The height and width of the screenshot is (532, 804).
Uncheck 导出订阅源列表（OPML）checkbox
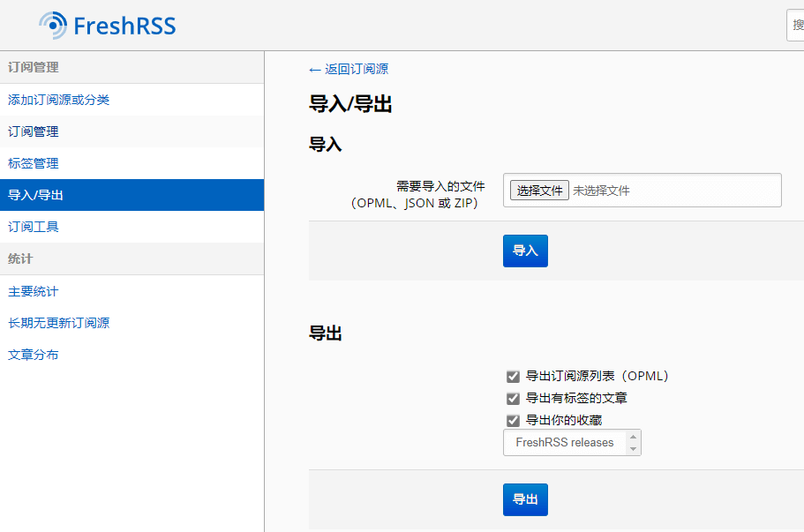(513, 377)
